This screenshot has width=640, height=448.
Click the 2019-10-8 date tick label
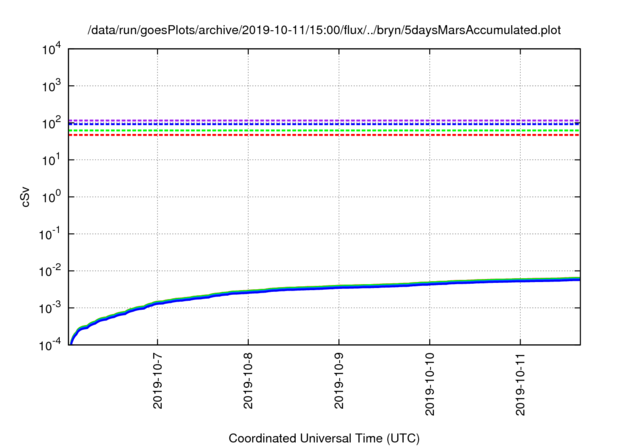(248, 380)
